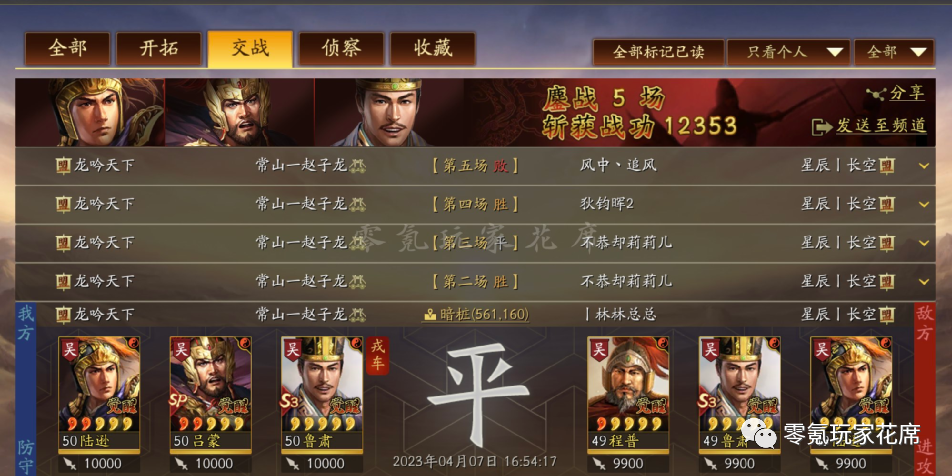Screen dimensions: 952x476
Task: Click the alliance emblem in fifth battle row
Action: tap(63, 315)
